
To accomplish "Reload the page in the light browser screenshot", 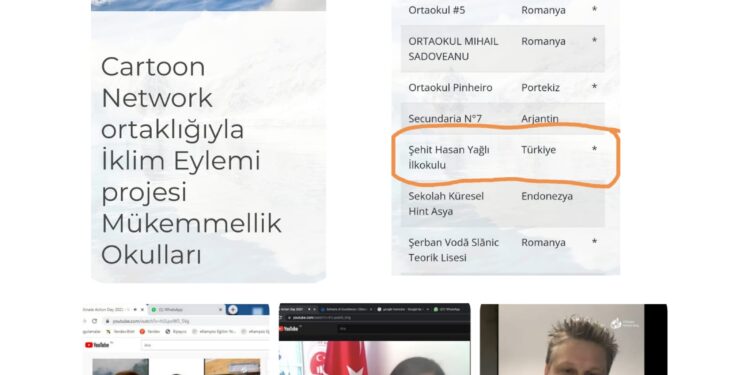I will (x=94, y=321).
